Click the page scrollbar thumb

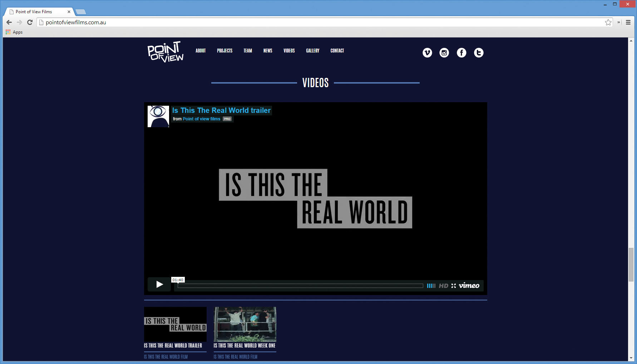631,264
